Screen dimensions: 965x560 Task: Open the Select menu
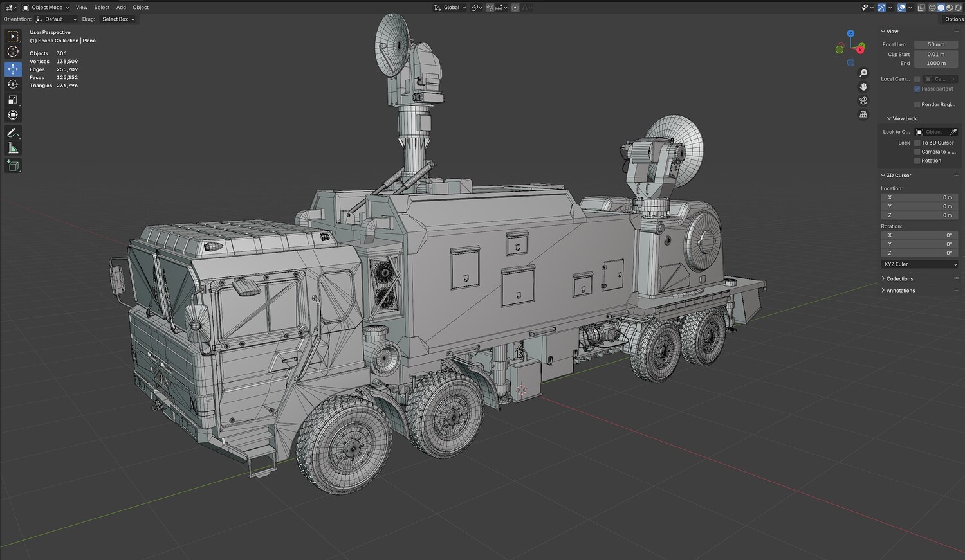point(102,8)
